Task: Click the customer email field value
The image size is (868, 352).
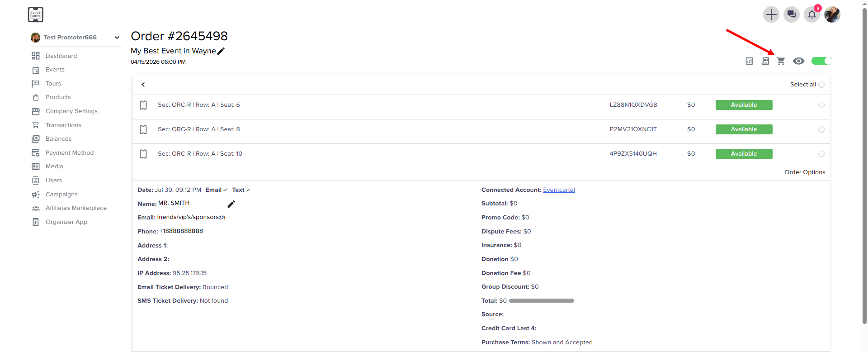Action: tap(191, 217)
